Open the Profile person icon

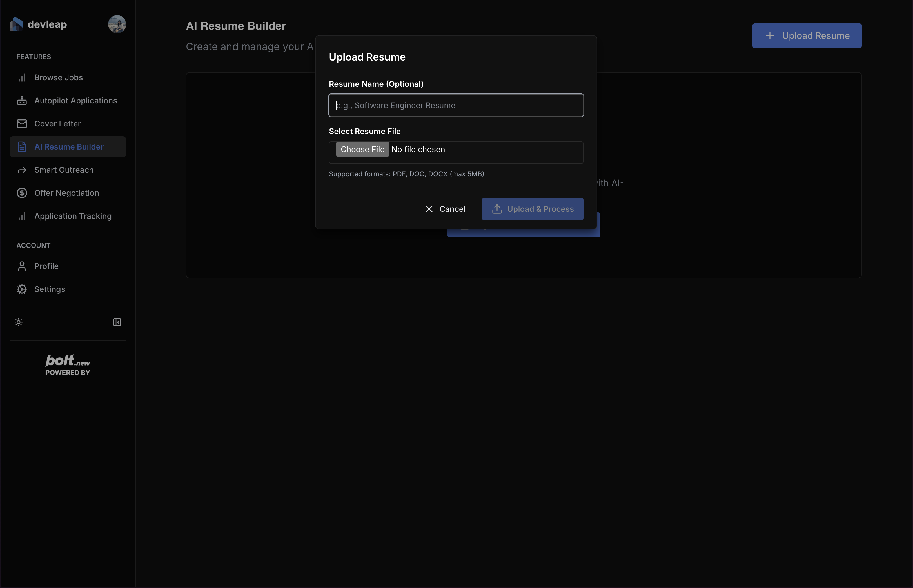click(x=22, y=266)
